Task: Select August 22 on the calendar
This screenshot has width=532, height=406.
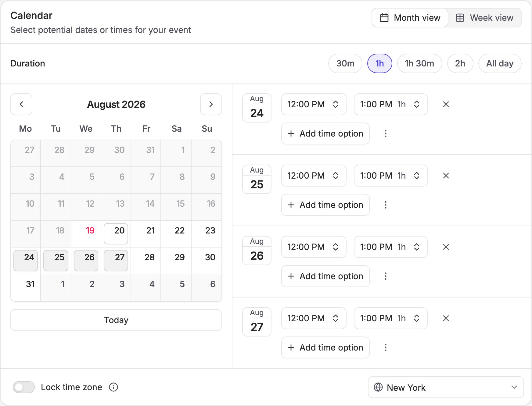Action: pos(176,234)
